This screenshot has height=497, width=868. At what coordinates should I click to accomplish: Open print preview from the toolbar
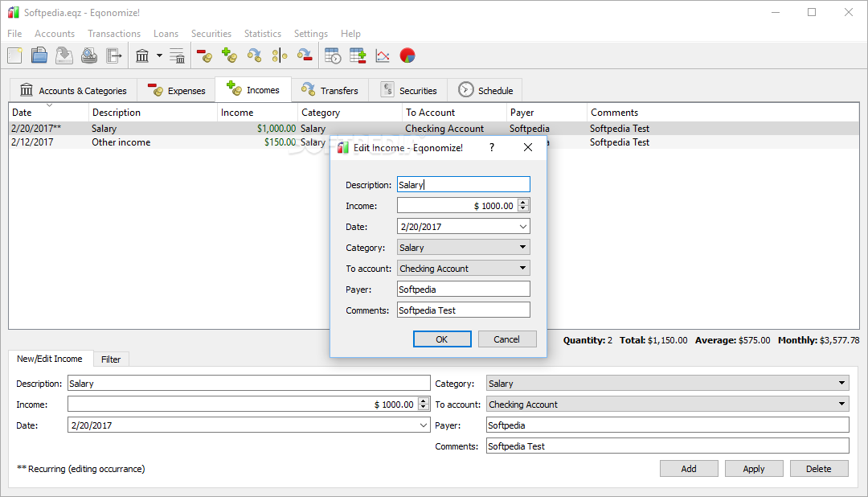[x=89, y=55]
